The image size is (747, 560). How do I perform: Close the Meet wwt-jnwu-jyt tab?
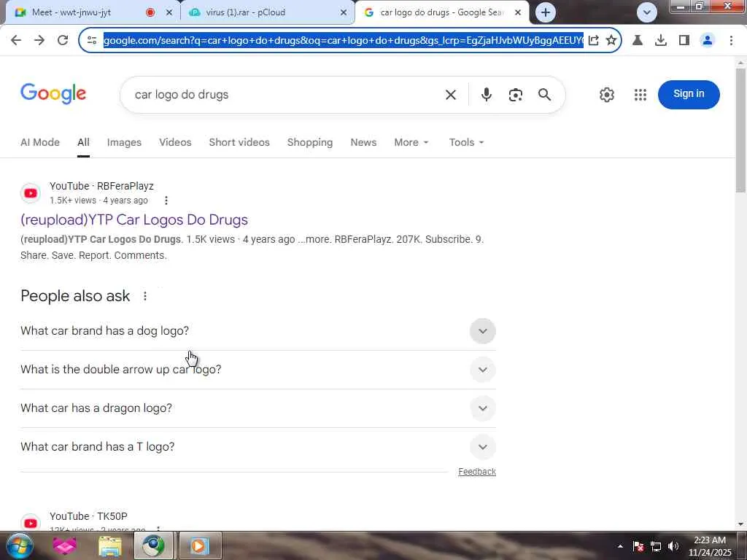click(169, 13)
